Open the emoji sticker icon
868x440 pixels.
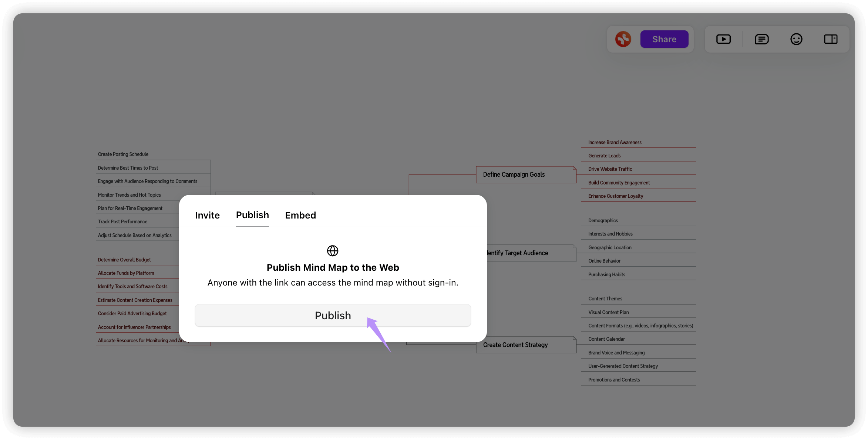pyautogui.click(x=796, y=39)
